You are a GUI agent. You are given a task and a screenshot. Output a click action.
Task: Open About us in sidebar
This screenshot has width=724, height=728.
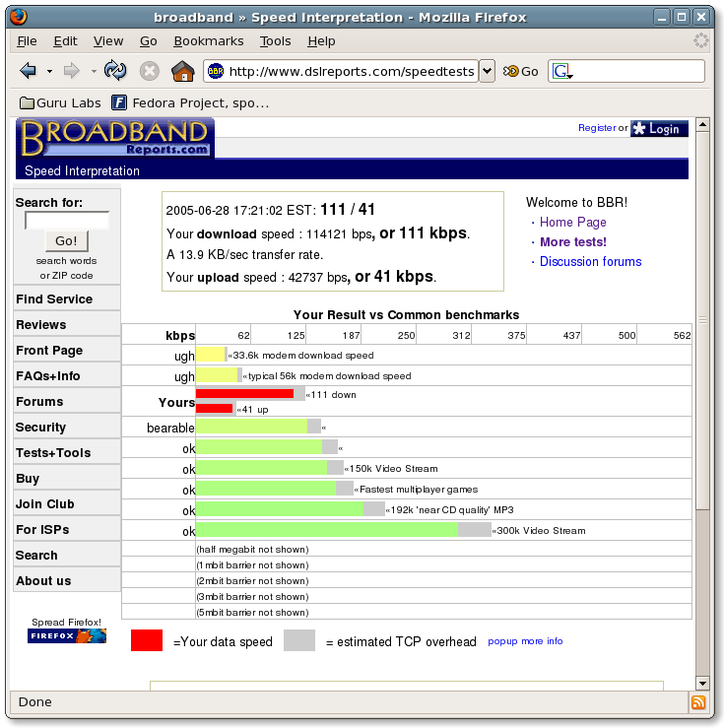(67, 580)
